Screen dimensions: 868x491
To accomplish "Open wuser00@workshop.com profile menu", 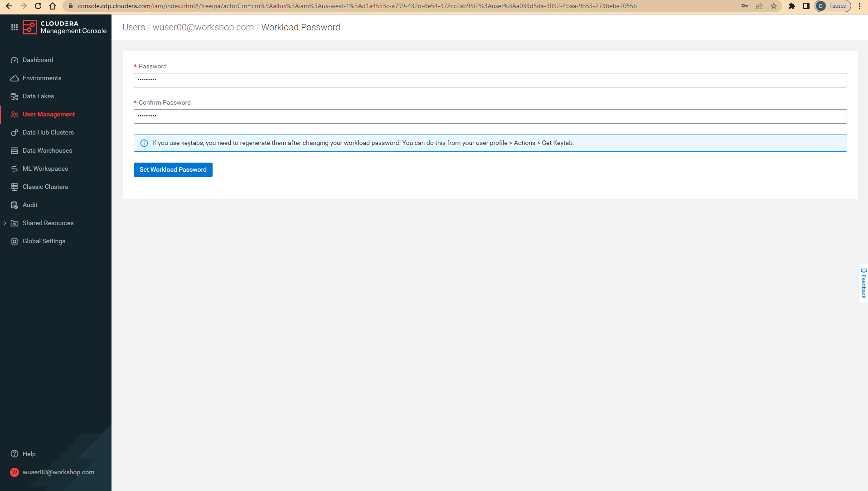I will pos(58,472).
